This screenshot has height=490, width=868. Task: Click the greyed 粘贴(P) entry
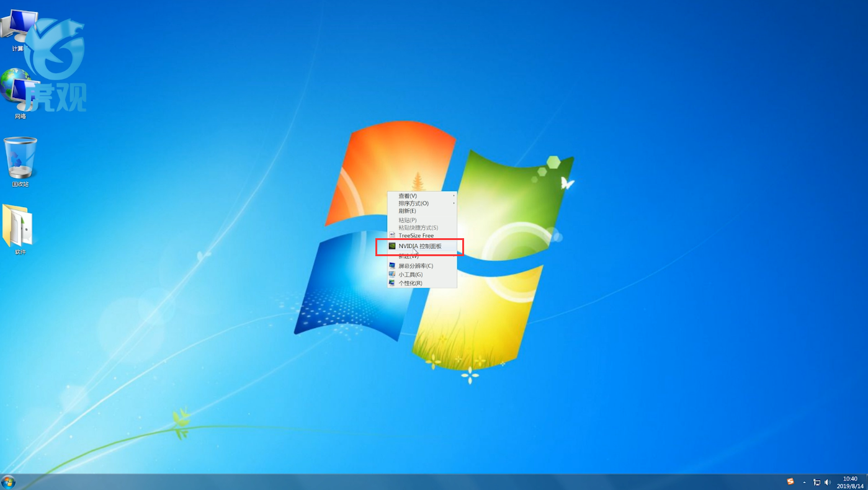click(422, 220)
